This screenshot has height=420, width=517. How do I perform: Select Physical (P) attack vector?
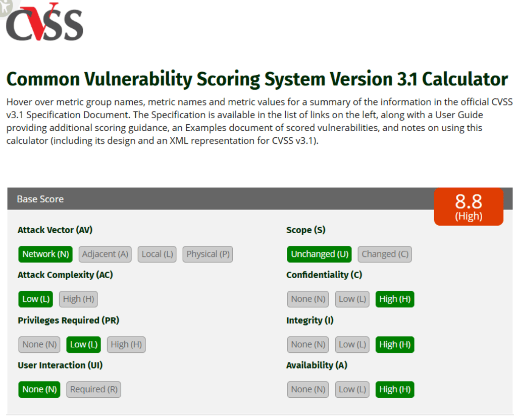(208, 254)
